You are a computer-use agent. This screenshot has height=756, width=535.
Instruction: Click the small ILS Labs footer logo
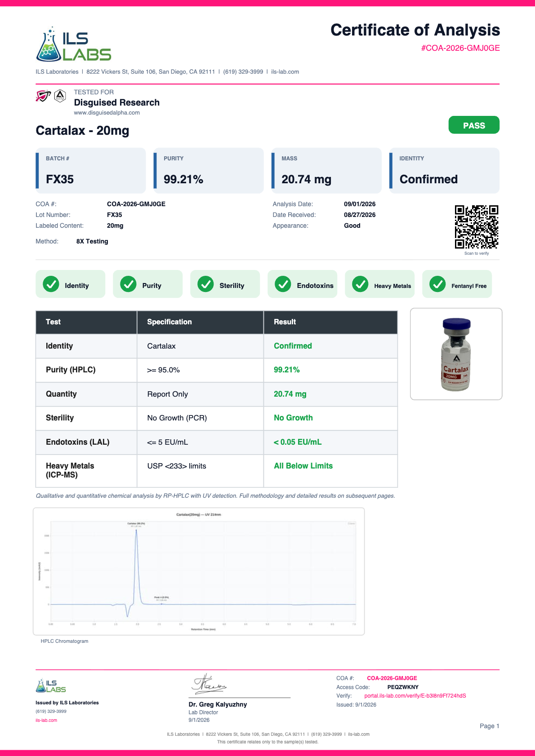coord(51,685)
